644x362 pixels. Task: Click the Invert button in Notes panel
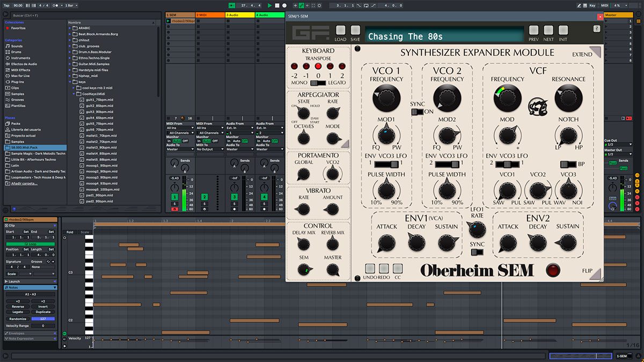click(43, 307)
